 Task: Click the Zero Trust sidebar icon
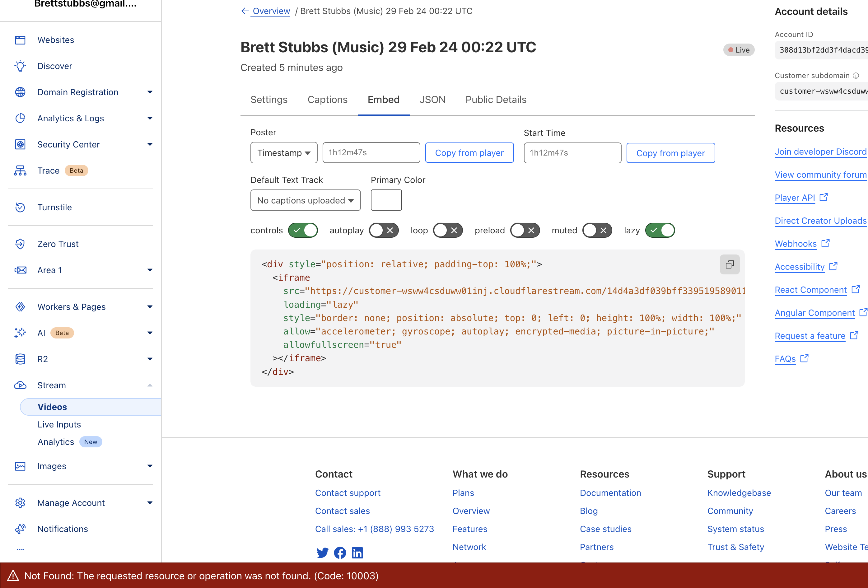pyautogui.click(x=20, y=244)
